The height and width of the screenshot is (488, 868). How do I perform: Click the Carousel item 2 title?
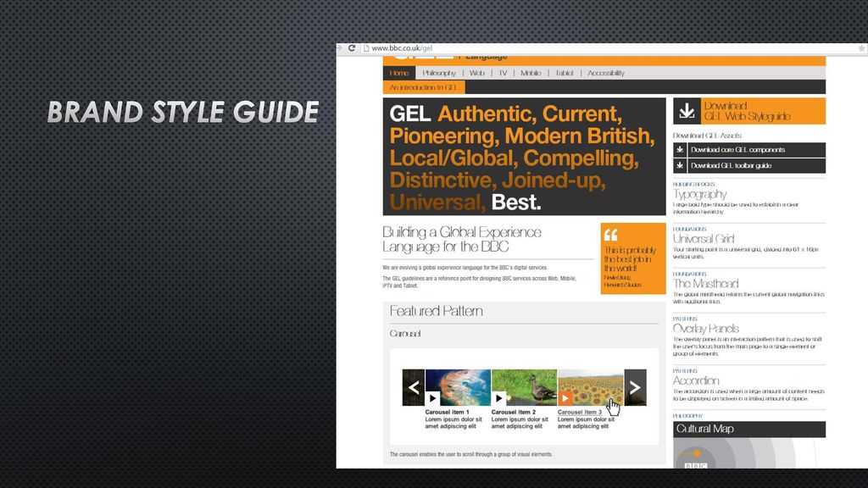[513, 413]
